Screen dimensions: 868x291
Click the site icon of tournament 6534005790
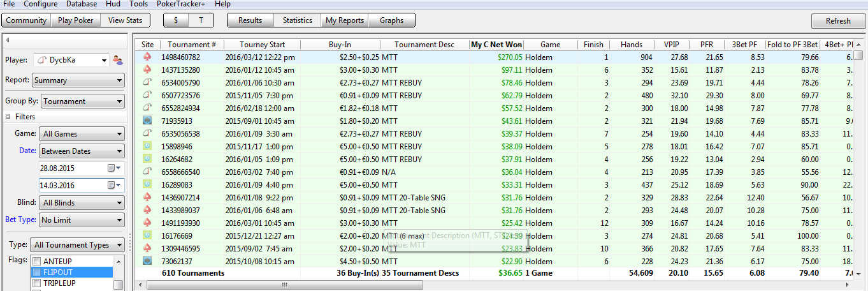pyautogui.click(x=147, y=83)
